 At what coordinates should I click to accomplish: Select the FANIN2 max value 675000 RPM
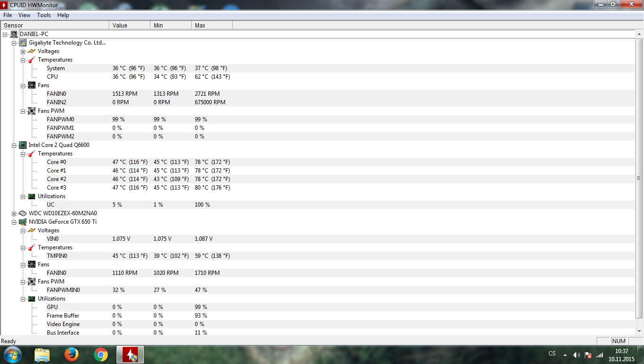coord(210,102)
